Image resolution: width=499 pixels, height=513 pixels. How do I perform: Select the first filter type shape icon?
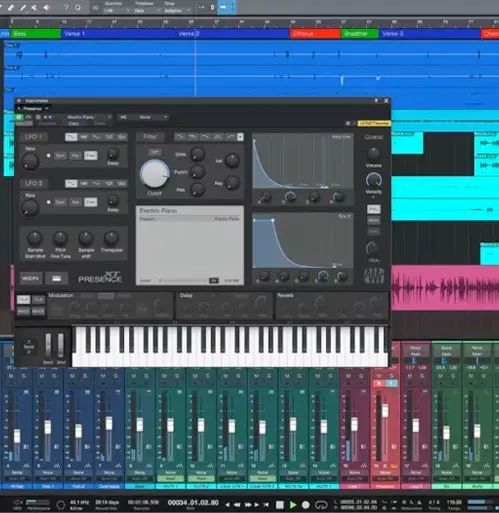pyautogui.click(x=180, y=137)
